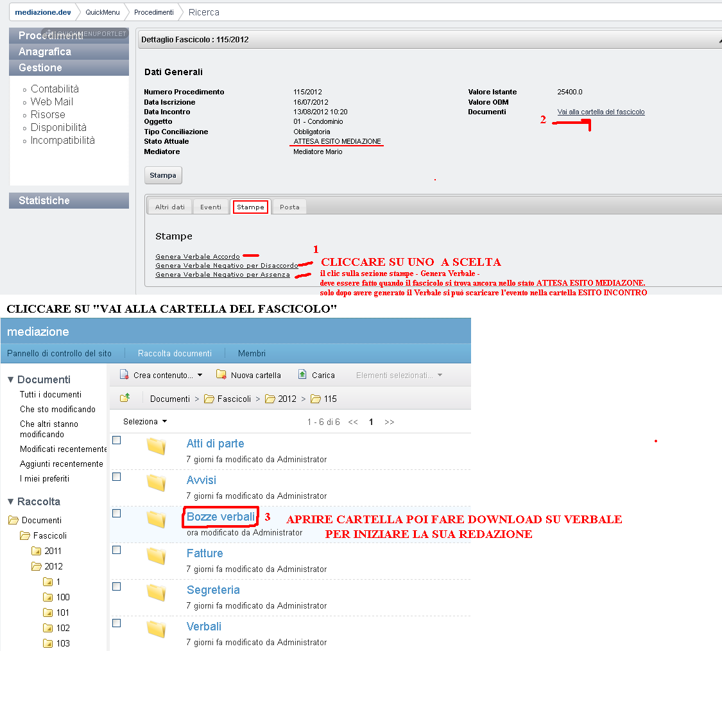Collapse the Documenti section triangle
The image size is (722, 728).
tap(11, 379)
